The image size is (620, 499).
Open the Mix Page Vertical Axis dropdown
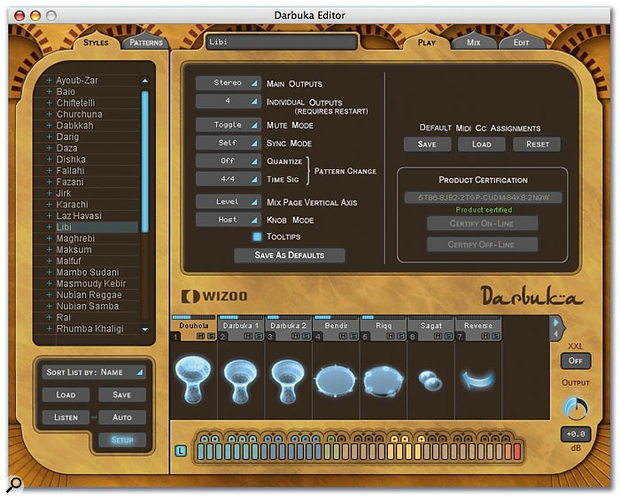228,202
